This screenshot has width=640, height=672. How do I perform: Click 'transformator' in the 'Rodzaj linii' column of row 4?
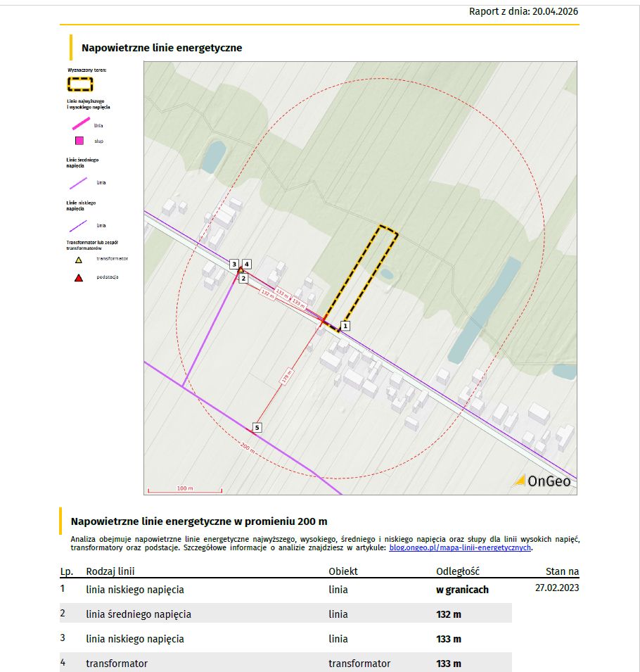117,664
